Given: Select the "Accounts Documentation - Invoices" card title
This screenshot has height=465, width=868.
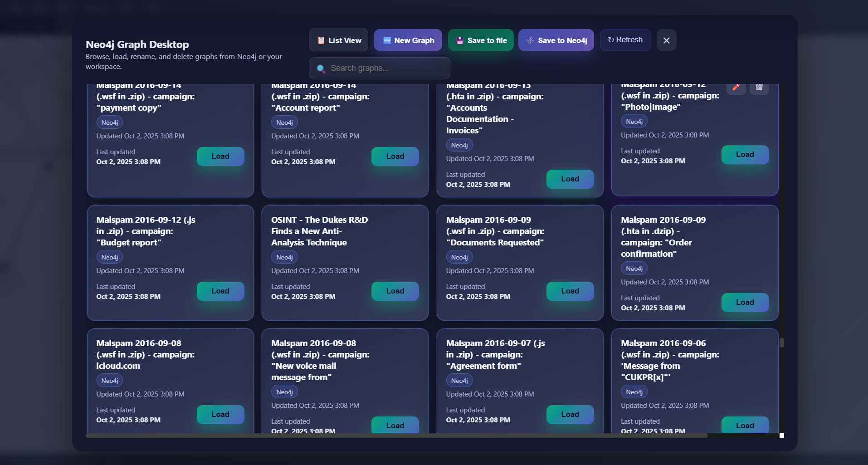Looking at the screenshot, I should click(x=495, y=109).
